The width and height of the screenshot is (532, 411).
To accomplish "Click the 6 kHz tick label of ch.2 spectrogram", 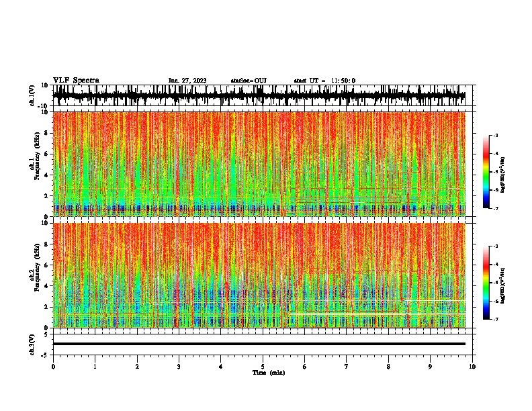I will pyautogui.click(x=47, y=265).
